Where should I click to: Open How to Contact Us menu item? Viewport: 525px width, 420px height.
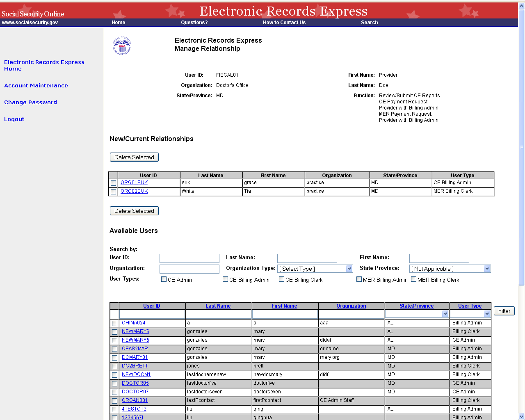(x=284, y=23)
